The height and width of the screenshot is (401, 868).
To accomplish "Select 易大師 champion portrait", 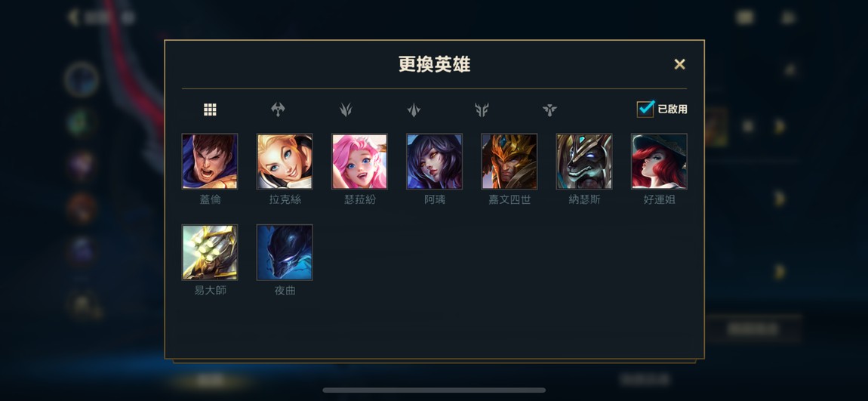I will pos(210,252).
